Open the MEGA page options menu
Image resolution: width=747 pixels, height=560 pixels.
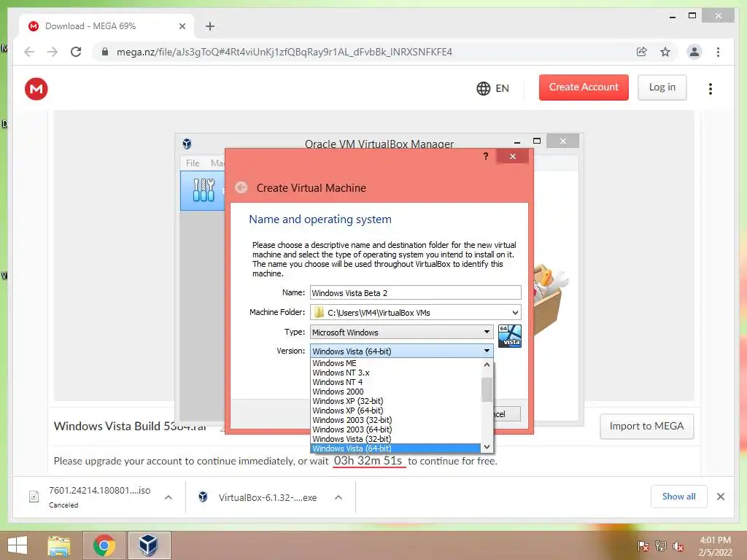coord(711,88)
